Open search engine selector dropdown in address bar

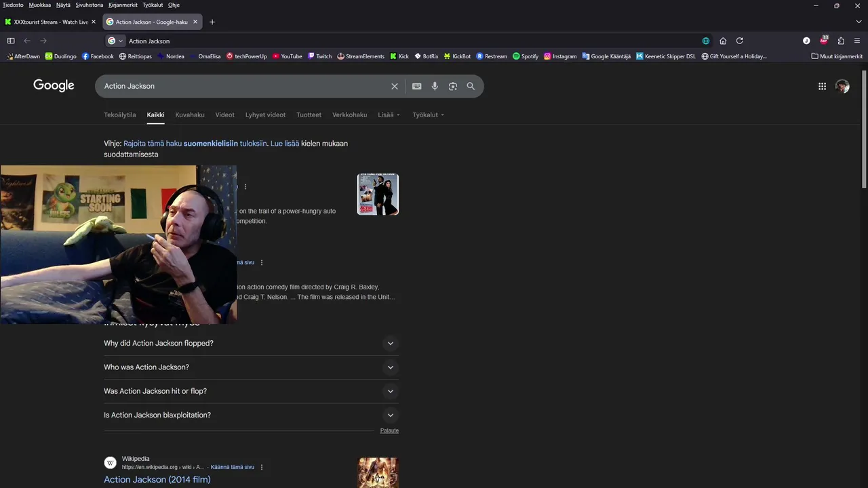(x=115, y=41)
